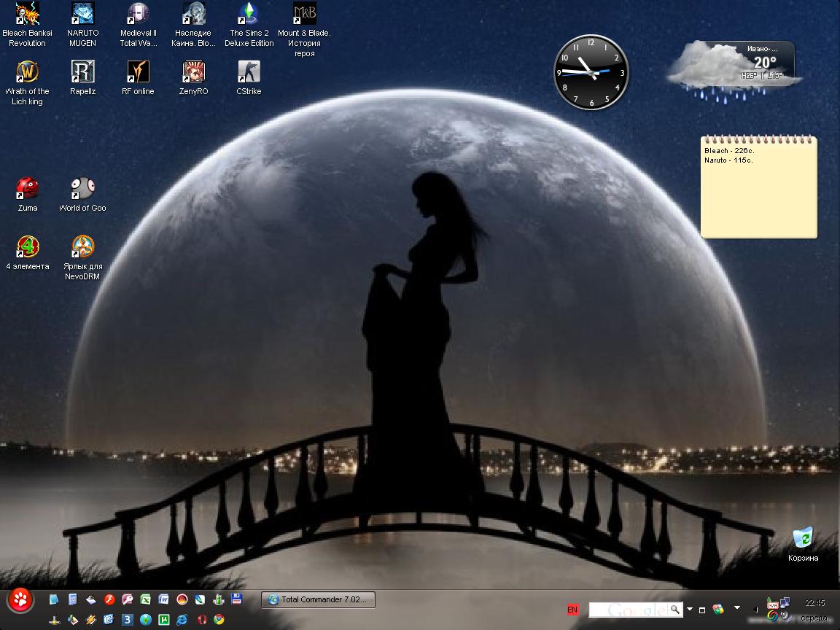Open Excel from quick launch bar
The image size is (840, 630).
145,600
